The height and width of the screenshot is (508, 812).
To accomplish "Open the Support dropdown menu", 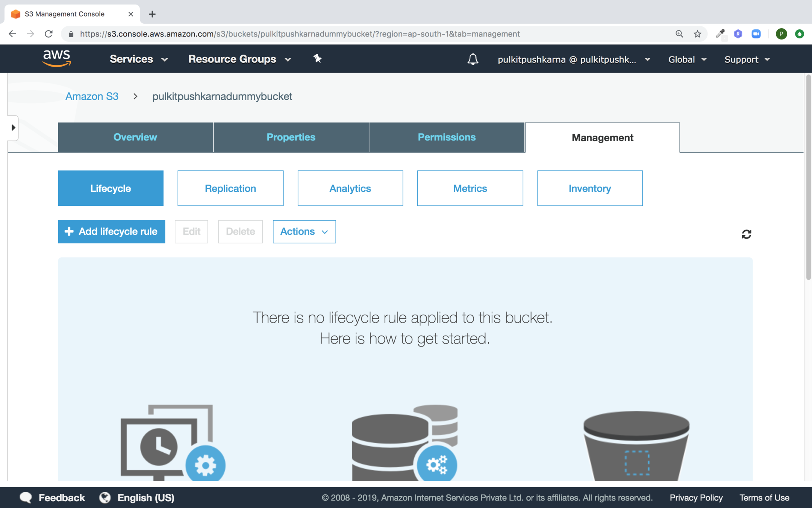I will [x=747, y=59].
